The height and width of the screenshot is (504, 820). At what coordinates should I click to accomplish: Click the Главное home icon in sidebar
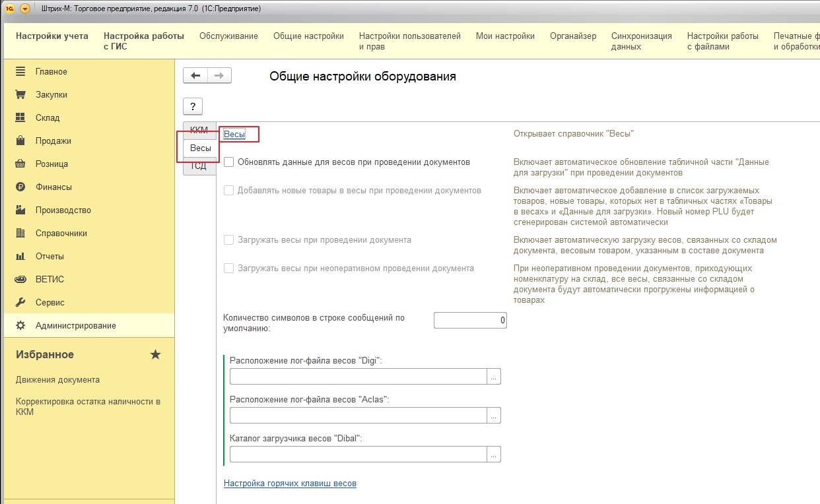click(x=20, y=71)
